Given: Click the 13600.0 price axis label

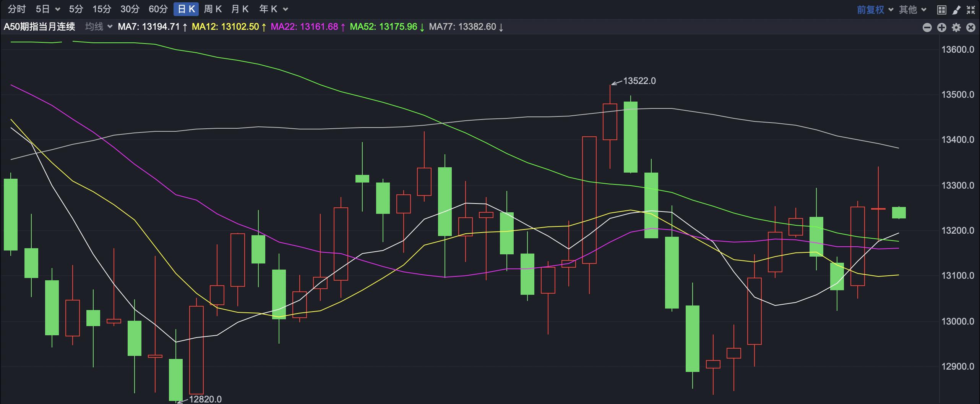Looking at the screenshot, I should click(958, 50).
